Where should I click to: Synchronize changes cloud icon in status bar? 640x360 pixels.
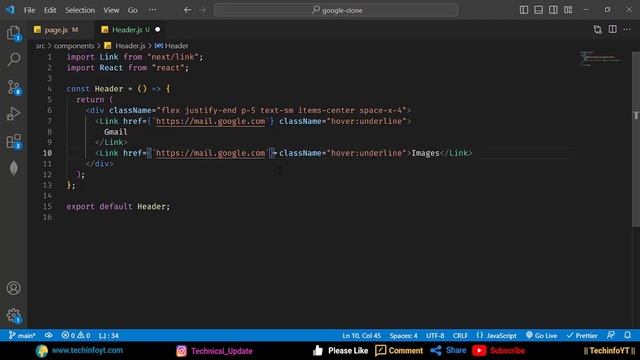[49, 336]
